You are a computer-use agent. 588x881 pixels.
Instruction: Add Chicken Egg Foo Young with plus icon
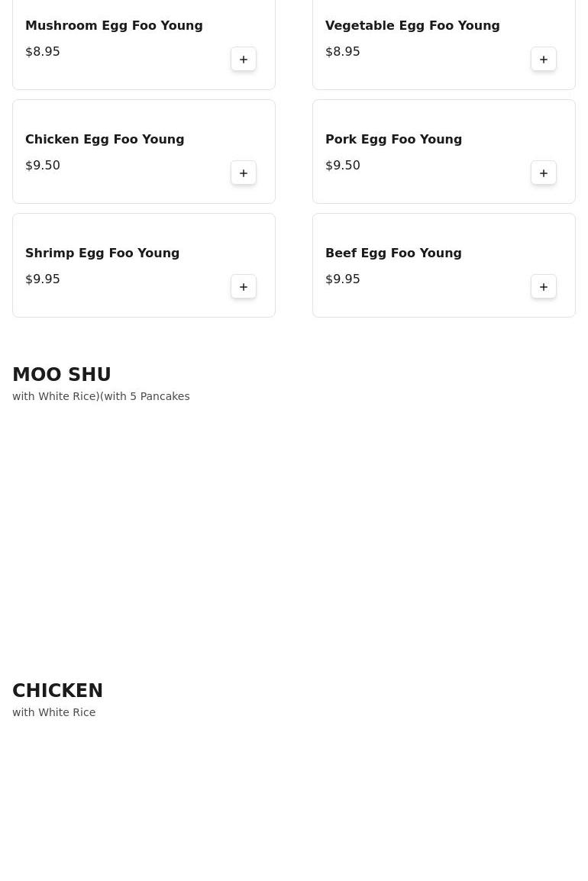tap(244, 173)
